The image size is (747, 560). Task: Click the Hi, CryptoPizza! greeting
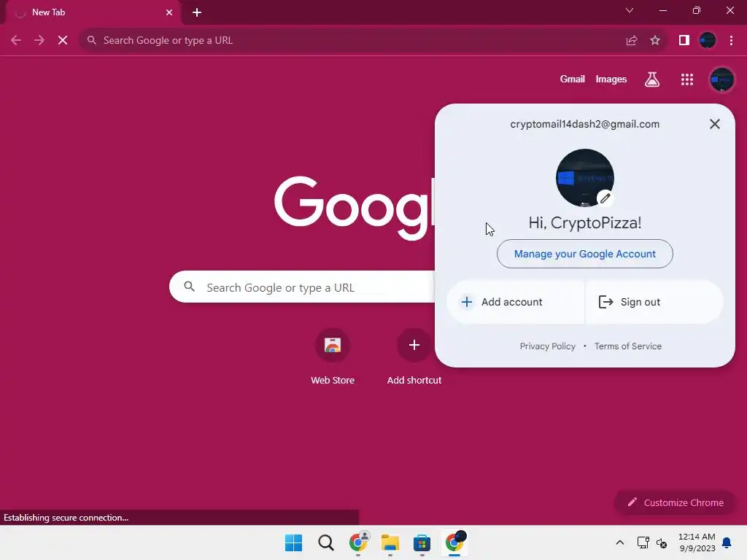pos(584,223)
